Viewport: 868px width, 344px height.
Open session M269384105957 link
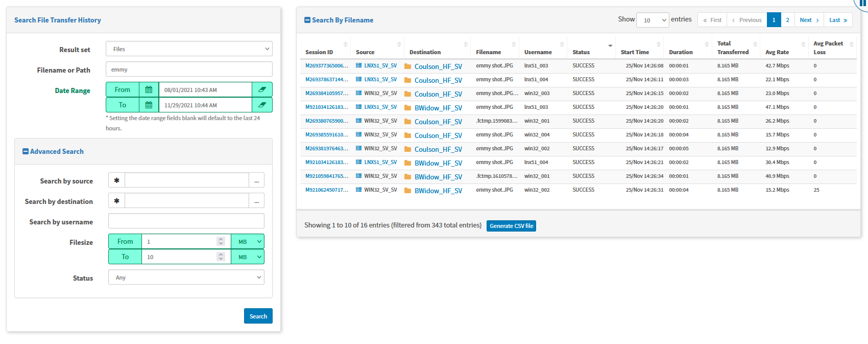[x=327, y=94]
